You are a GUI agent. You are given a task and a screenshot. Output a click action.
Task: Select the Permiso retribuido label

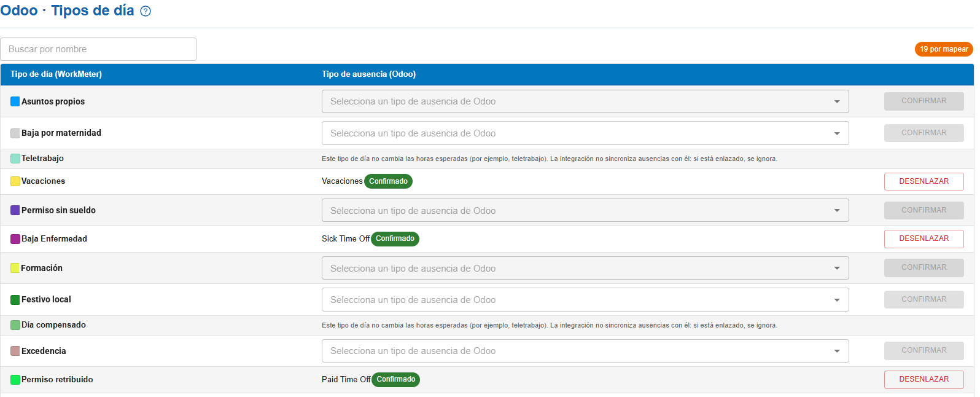click(57, 380)
